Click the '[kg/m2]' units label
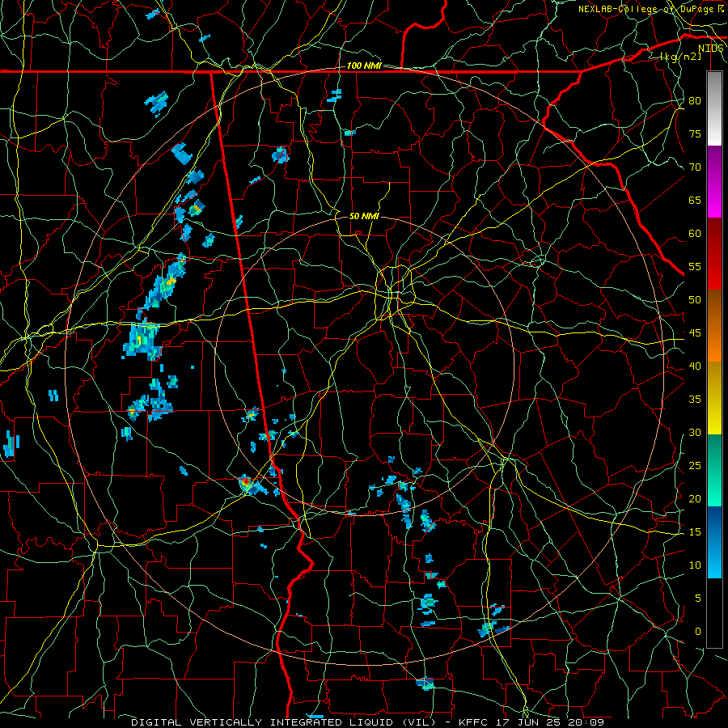The image size is (728, 728). click(x=680, y=57)
